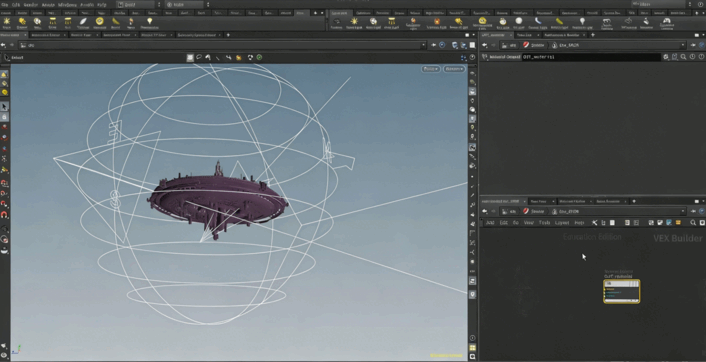Pick the Gamepad Camera shelf tool
Viewport: 706px width, 362px height.
click(667, 23)
